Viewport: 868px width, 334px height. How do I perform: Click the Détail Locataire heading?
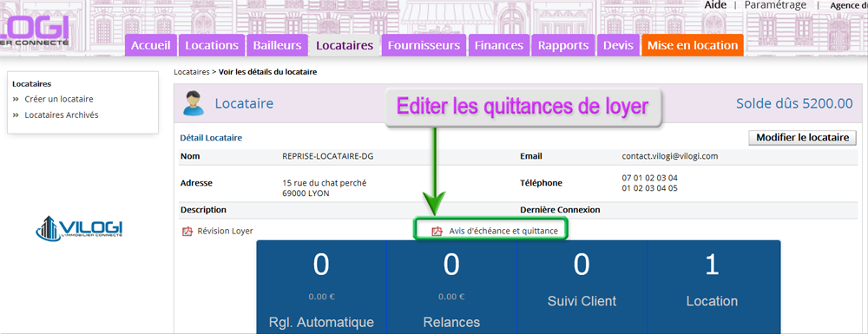[x=211, y=138]
